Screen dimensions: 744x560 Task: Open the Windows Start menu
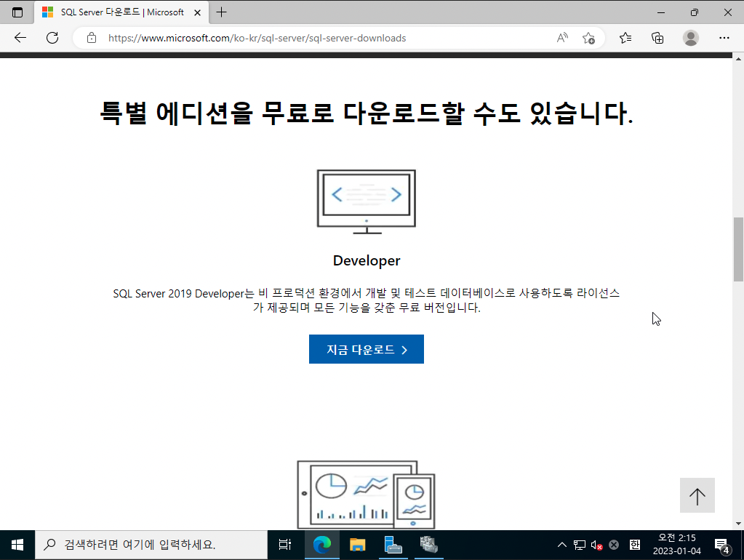coord(17,545)
